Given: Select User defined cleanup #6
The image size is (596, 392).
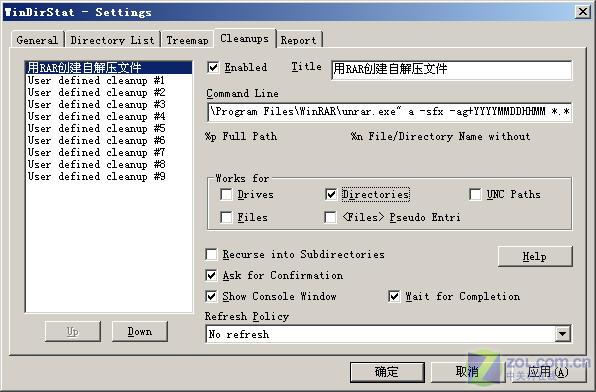Looking at the screenshot, I should click(x=108, y=140).
